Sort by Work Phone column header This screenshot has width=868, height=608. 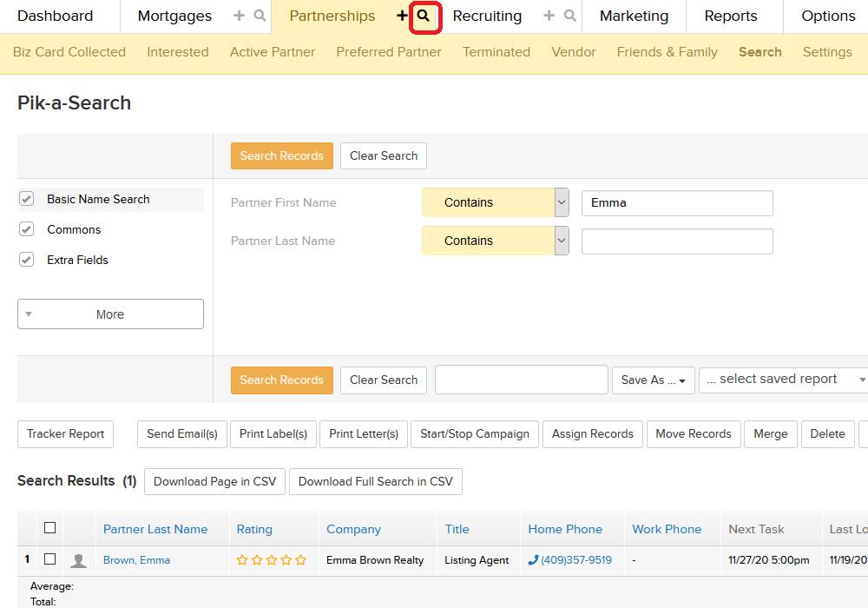(667, 529)
